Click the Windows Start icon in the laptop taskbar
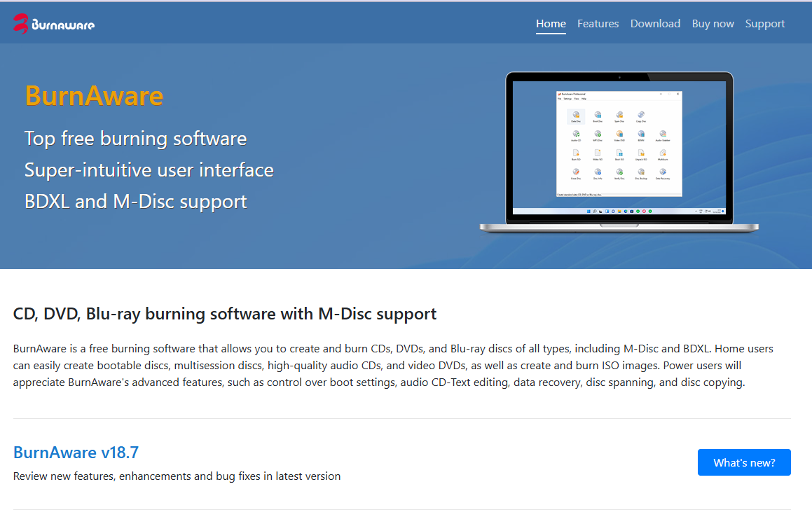The width and height of the screenshot is (812, 510). click(x=589, y=211)
